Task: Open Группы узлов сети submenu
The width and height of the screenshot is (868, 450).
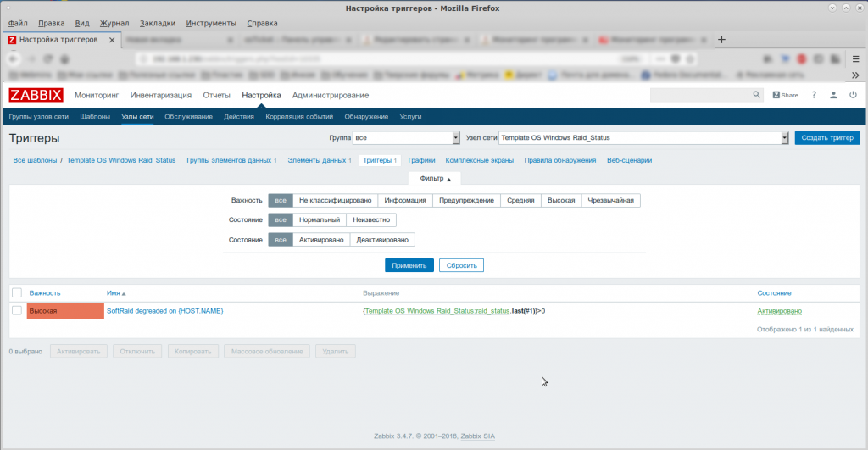Action: pos(39,117)
